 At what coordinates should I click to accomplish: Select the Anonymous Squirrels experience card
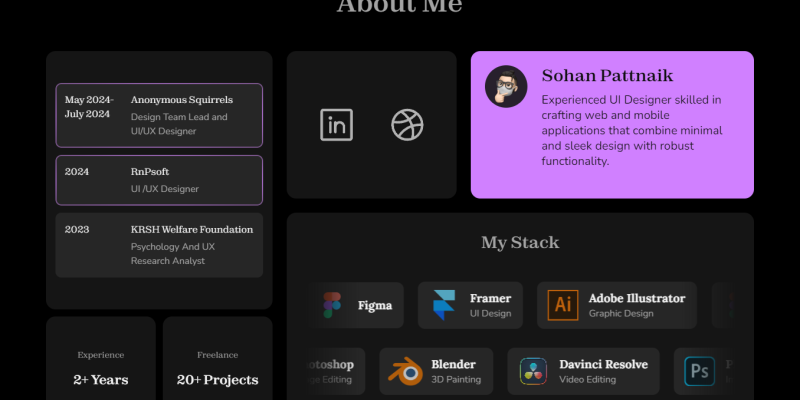point(159,115)
